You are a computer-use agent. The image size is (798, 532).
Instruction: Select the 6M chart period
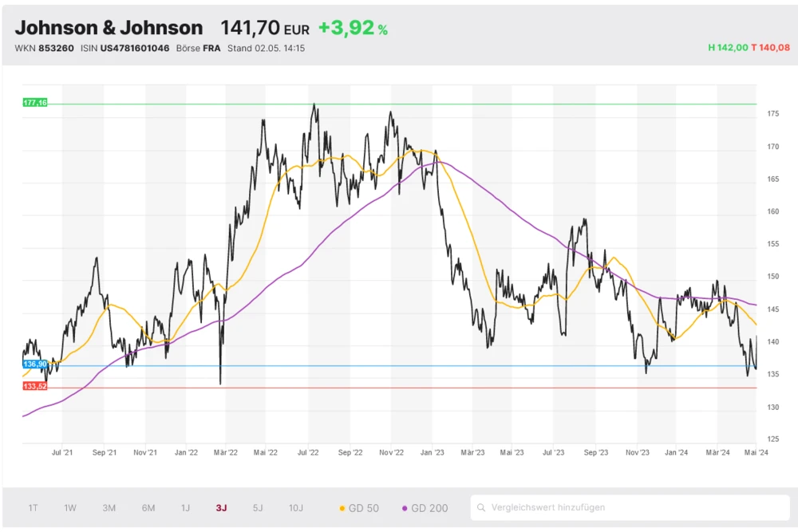[147, 507]
